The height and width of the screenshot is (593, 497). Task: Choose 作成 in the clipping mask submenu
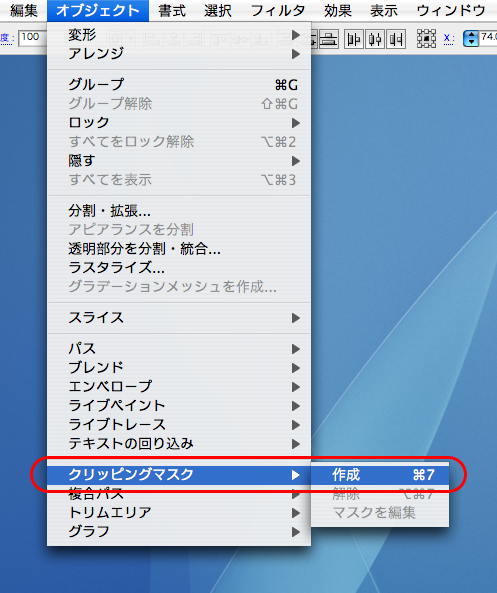[x=380, y=475]
